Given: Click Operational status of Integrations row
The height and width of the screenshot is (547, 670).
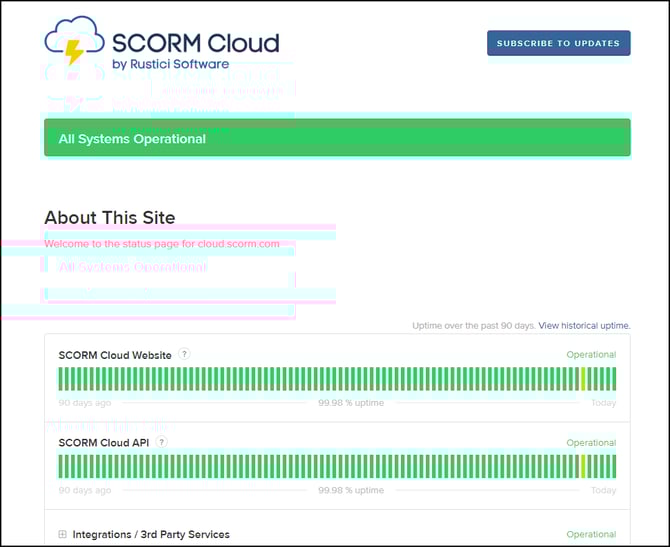Looking at the screenshot, I should pos(591,535).
